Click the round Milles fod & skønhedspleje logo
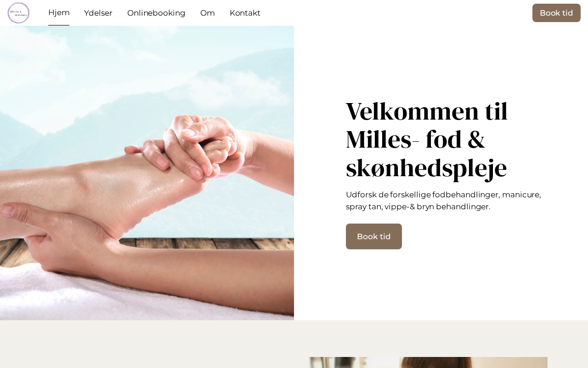 pos(18,13)
